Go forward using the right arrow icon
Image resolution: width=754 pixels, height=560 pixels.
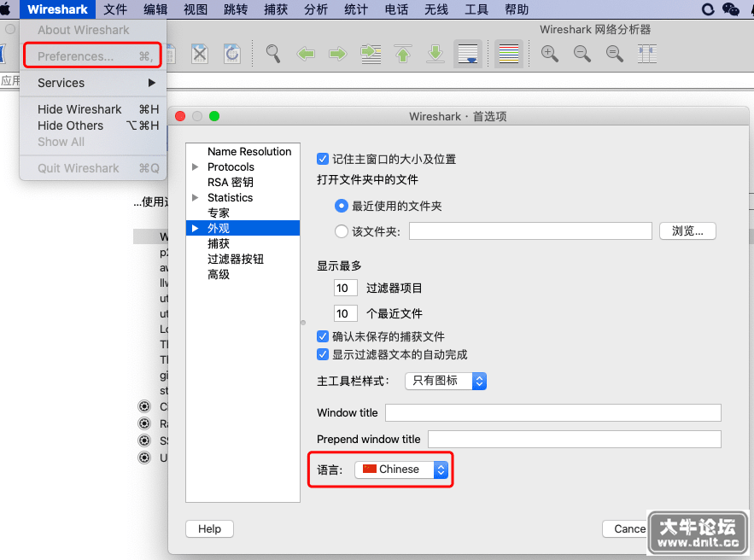tap(338, 54)
